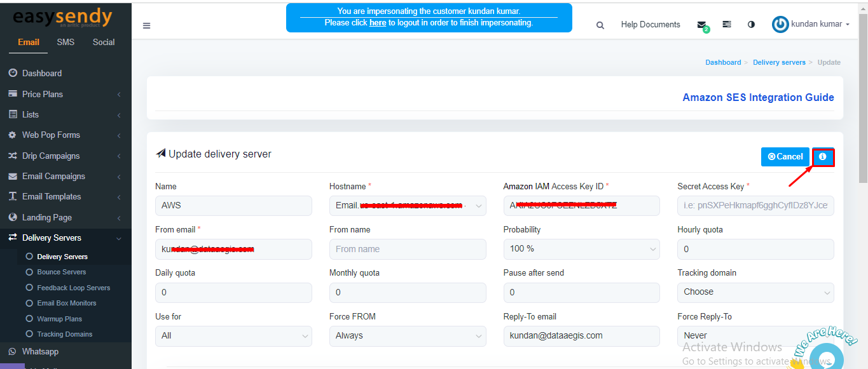Switch to the Email tab
Image resolution: width=868 pixels, height=369 pixels.
click(x=29, y=42)
